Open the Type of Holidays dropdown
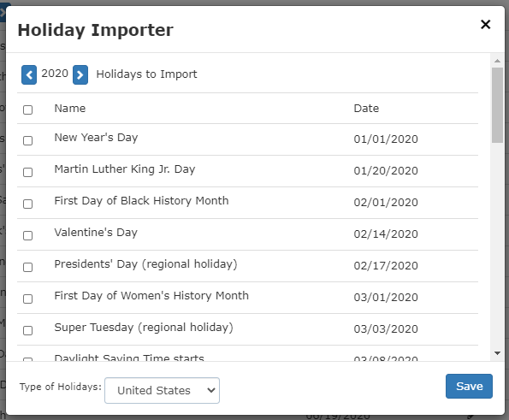The height and width of the screenshot is (420, 509). tap(162, 390)
